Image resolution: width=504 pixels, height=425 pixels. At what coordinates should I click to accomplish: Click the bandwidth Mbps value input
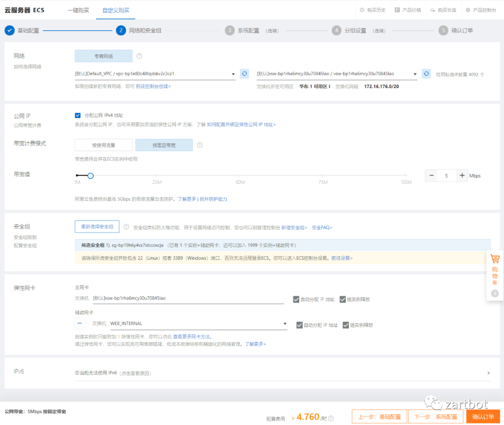(447, 176)
